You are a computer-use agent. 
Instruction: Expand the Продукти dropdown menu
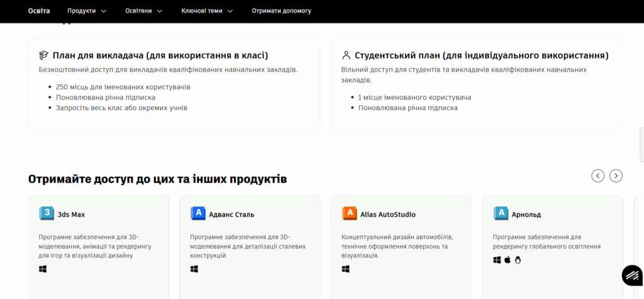(87, 11)
